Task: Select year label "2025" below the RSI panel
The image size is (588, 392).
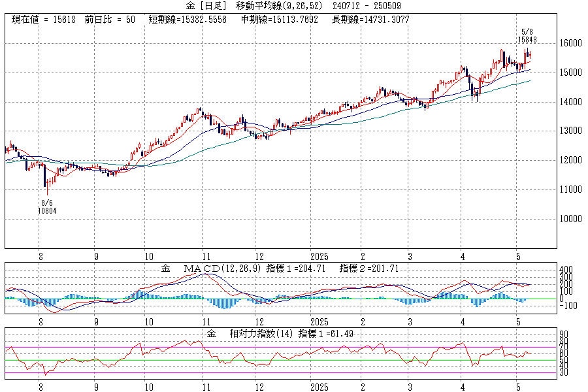Action: (319, 387)
